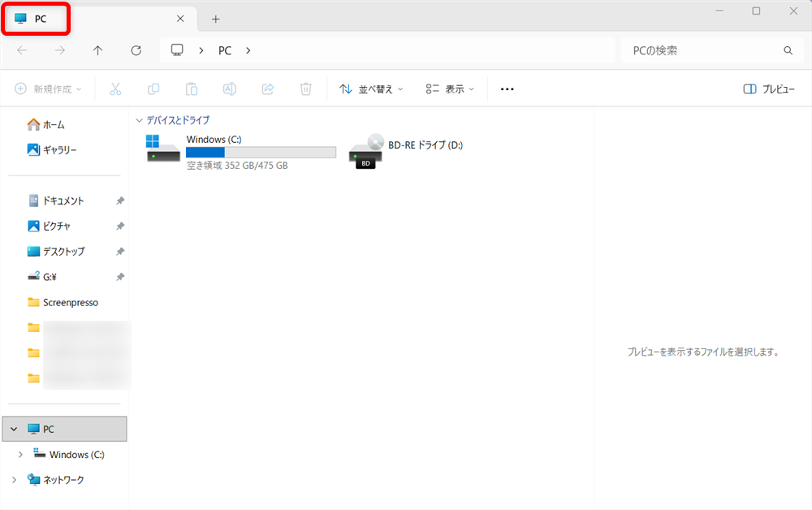
Task: Toggle the プレビュー pane
Action: point(768,89)
